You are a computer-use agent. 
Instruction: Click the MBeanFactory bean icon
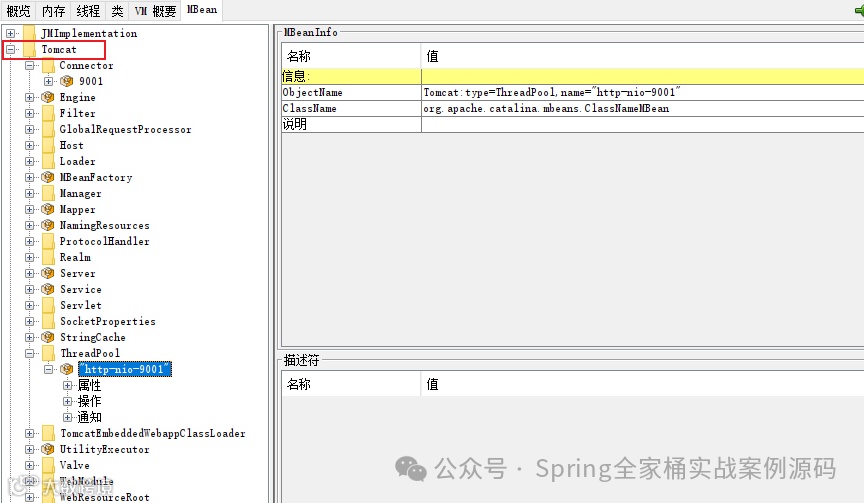pyautogui.click(x=48, y=177)
